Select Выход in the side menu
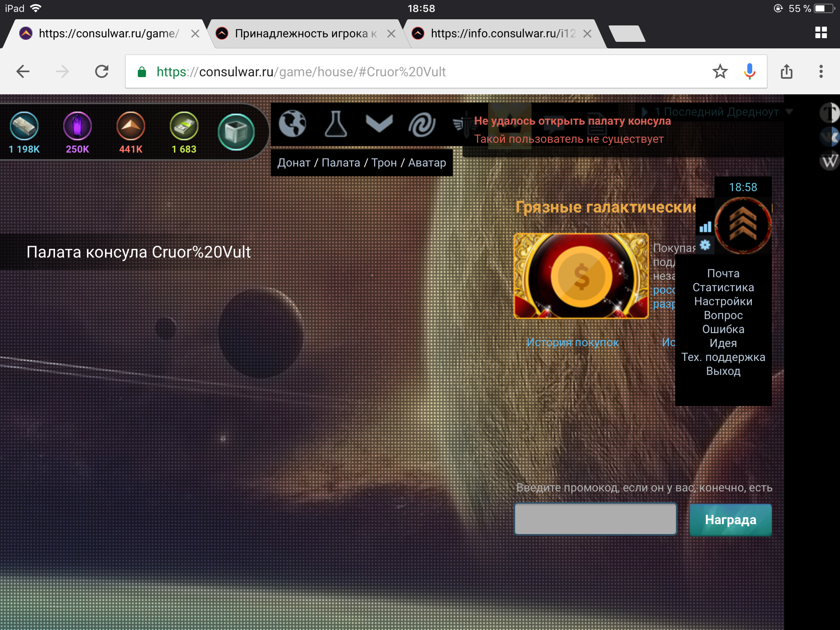Image resolution: width=840 pixels, height=630 pixels. click(x=723, y=371)
